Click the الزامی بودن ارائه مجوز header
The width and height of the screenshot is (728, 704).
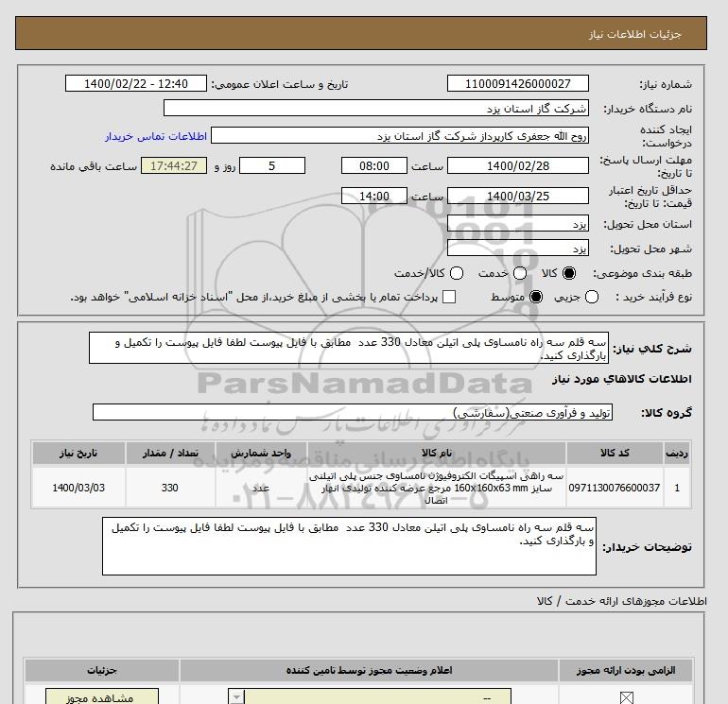pyautogui.click(x=626, y=670)
